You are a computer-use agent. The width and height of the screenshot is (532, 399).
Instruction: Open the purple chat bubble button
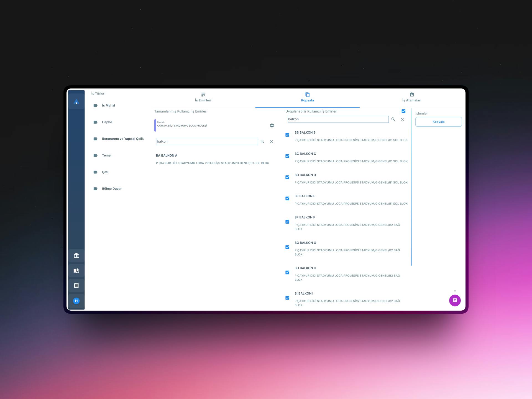point(455,300)
